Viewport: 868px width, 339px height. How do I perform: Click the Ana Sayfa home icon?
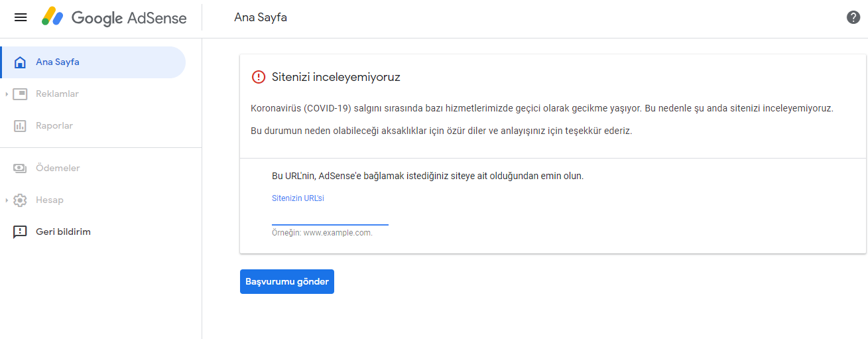[x=21, y=62]
